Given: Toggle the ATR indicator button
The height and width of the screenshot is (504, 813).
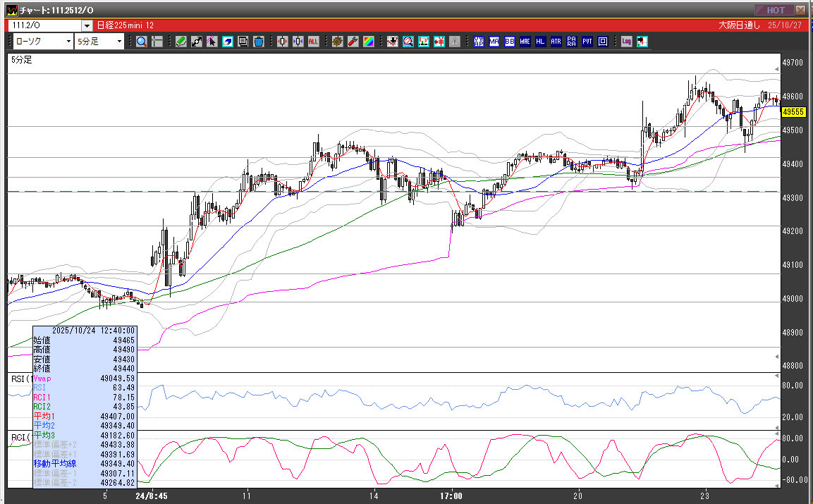Looking at the screenshot, I should (556, 42).
